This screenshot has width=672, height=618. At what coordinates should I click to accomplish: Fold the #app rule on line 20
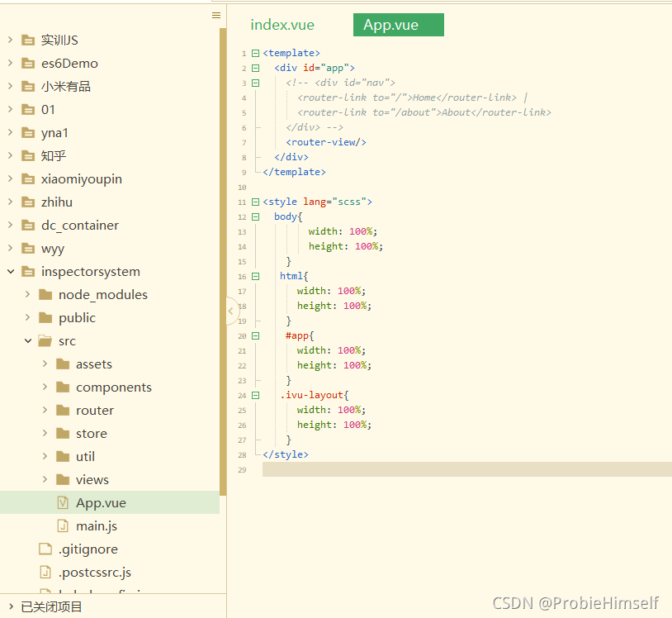255,335
